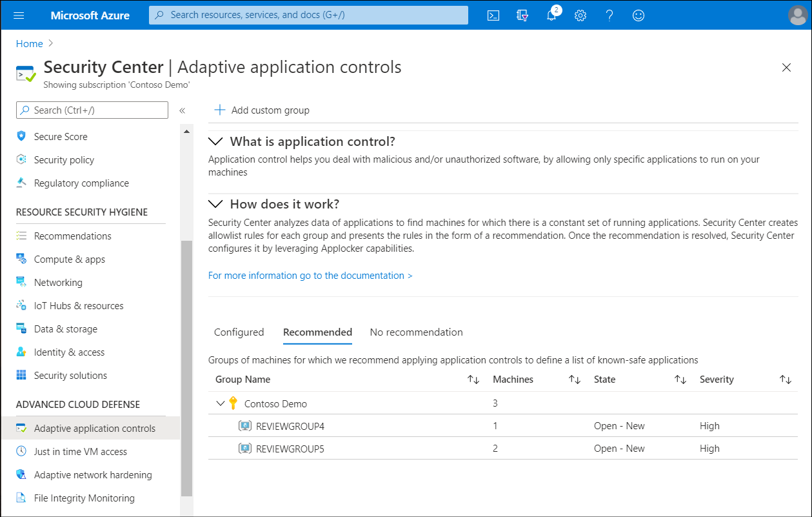812x517 pixels.
Task: Click the REVIEWGROUP4 machine group icon
Action: [244, 426]
